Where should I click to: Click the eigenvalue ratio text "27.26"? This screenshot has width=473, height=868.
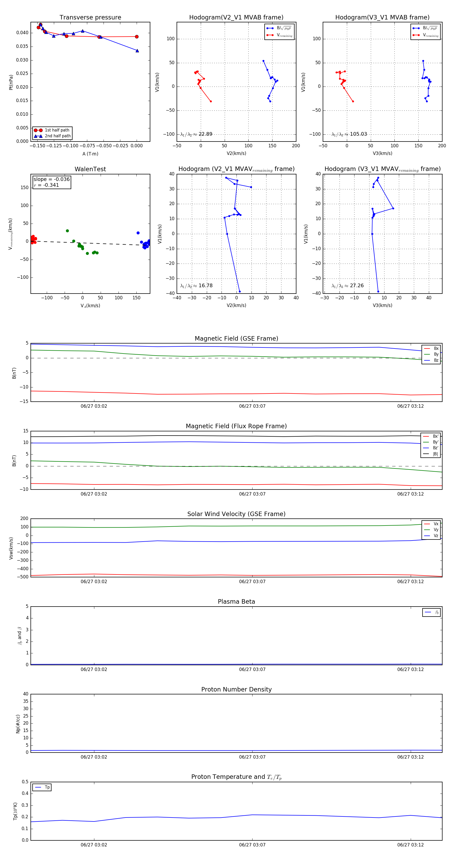coord(357,286)
